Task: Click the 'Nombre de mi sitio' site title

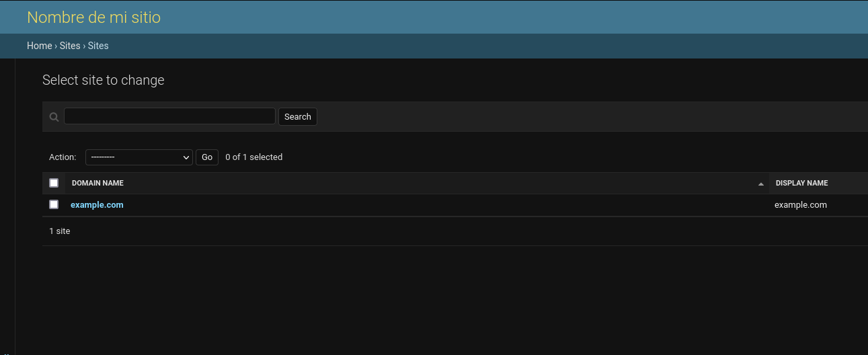Action: click(x=93, y=17)
